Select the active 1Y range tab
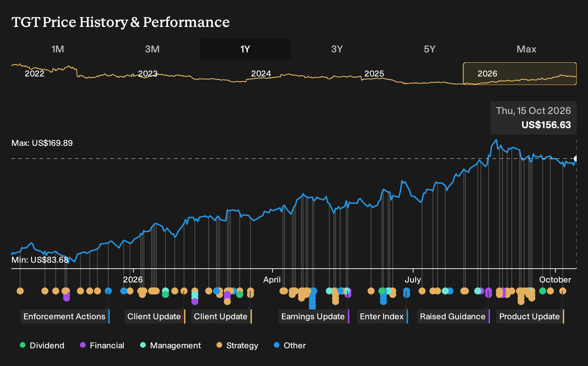 coord(246,49)
